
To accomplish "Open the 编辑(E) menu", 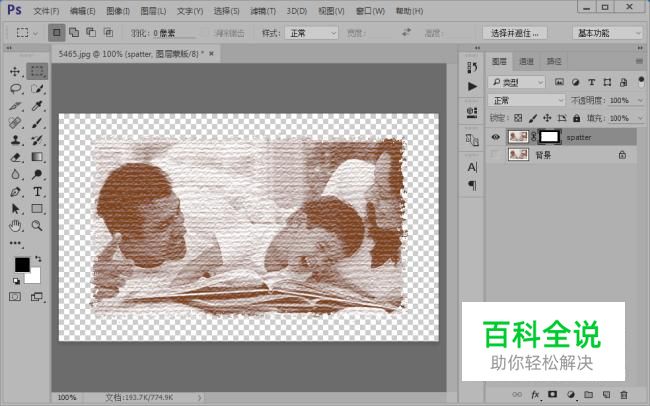I will pos(82,11).
